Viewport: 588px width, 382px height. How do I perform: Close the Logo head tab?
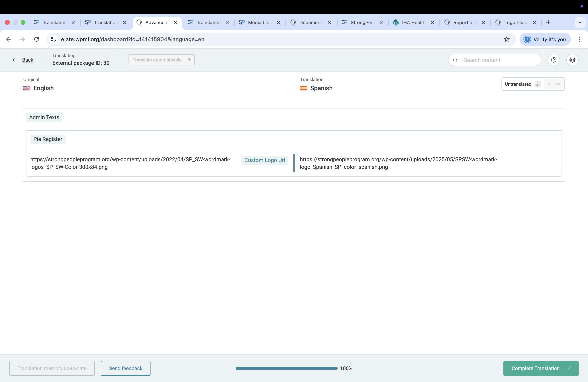[x=534, y=23]
